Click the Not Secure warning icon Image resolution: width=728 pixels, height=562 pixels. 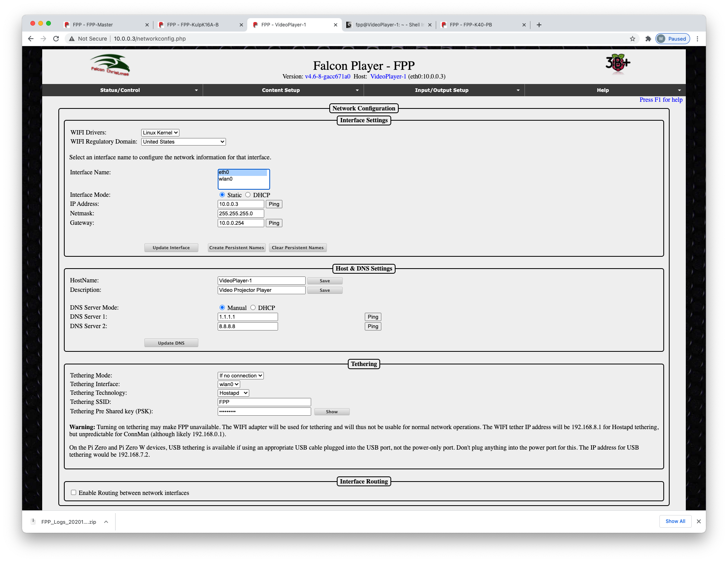coord(71,39)
